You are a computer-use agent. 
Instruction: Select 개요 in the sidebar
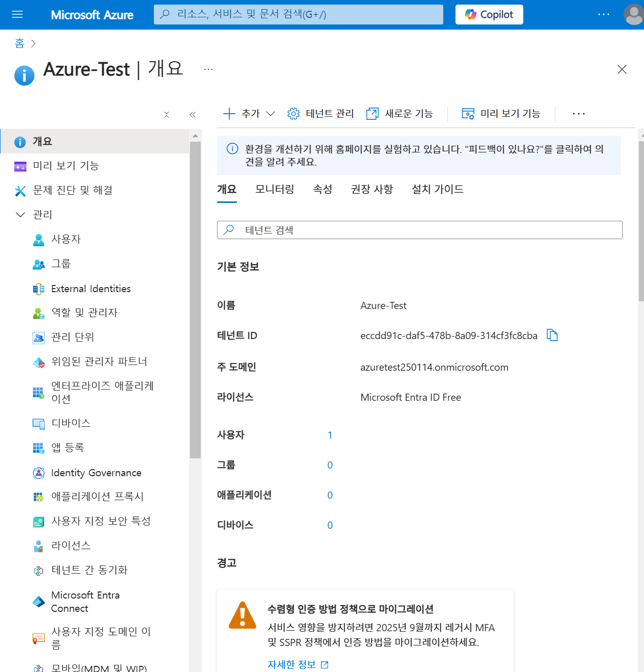pyautogui.click(x=95, y=141)
